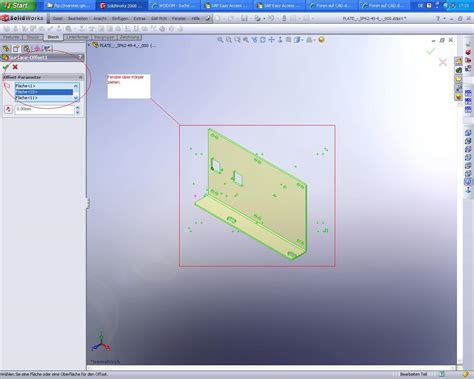Image resolution: width=474 pixels, height=379 pixels.
Task: Switch to Baugruppe tab
Action: 104,37
